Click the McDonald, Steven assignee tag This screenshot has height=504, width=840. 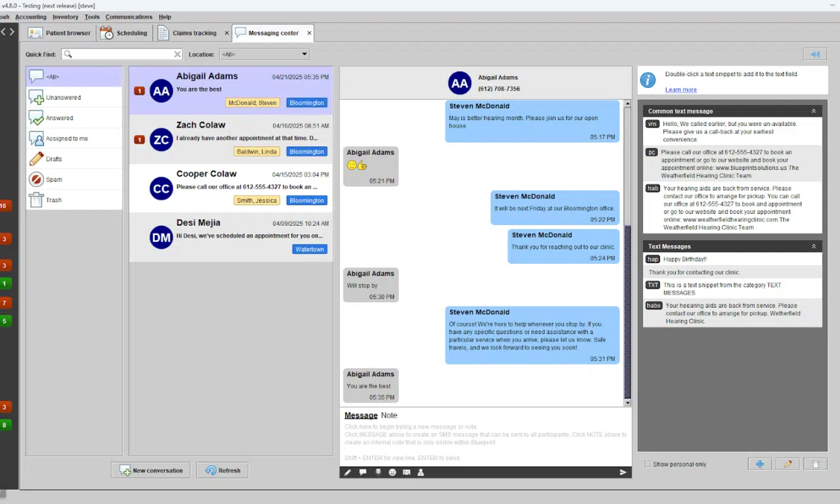pos(253,103)
